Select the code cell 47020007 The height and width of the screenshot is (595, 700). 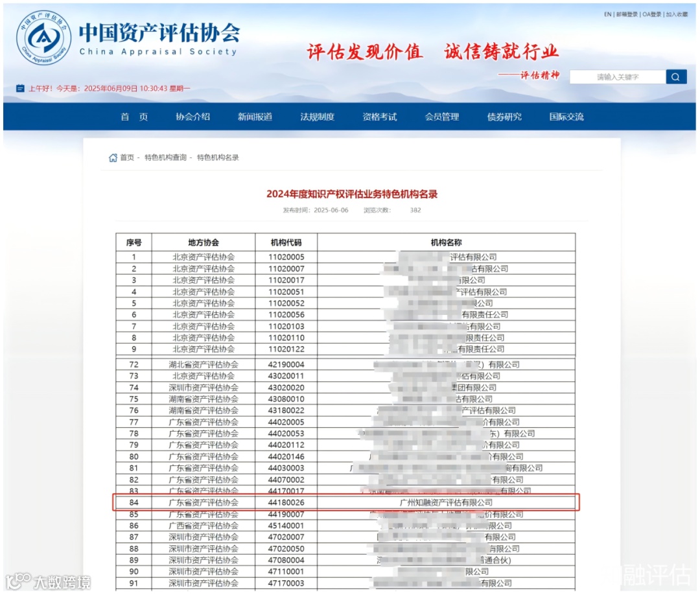[286, 537]
